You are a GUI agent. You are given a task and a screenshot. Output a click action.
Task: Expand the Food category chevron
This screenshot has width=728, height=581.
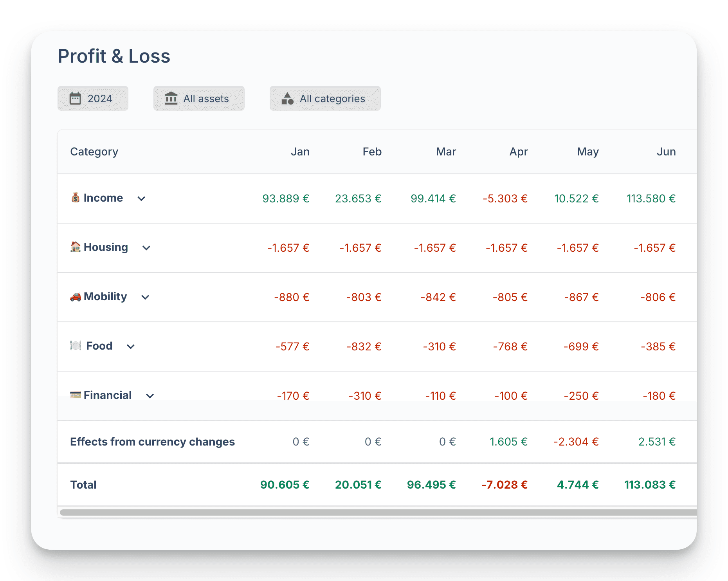131,347
